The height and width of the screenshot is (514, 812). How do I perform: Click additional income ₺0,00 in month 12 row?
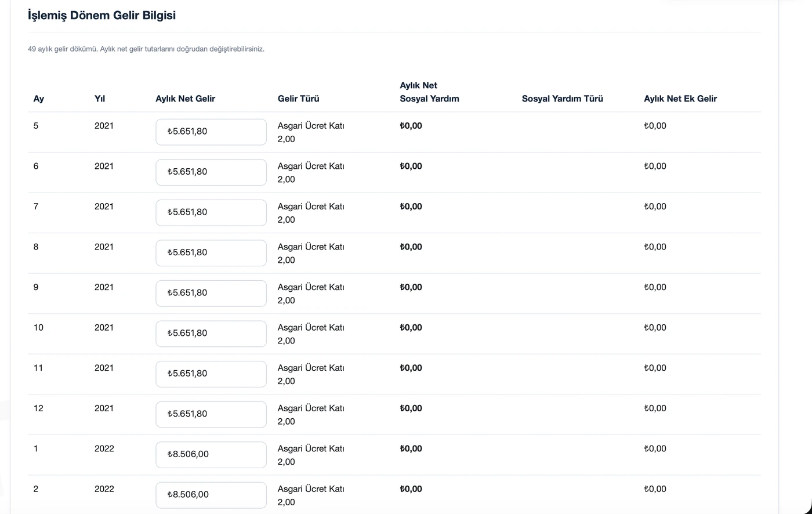coord(655,408)
